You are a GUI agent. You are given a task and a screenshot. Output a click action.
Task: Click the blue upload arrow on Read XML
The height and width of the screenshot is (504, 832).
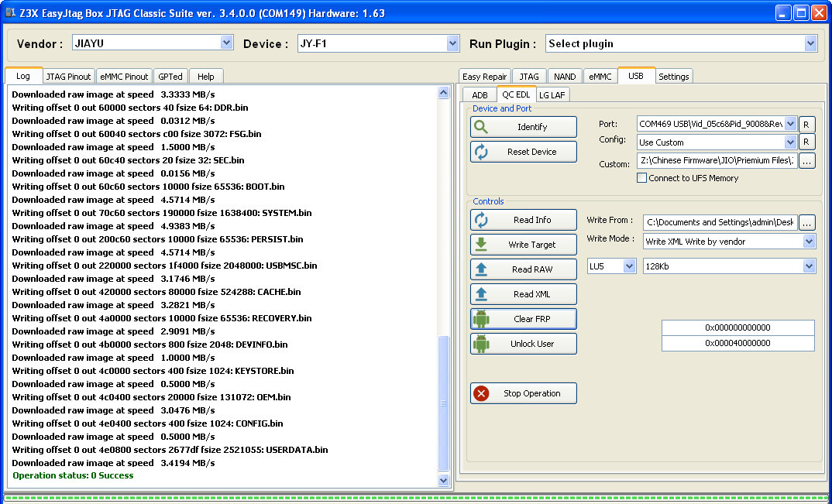click(x=481, y=294)
